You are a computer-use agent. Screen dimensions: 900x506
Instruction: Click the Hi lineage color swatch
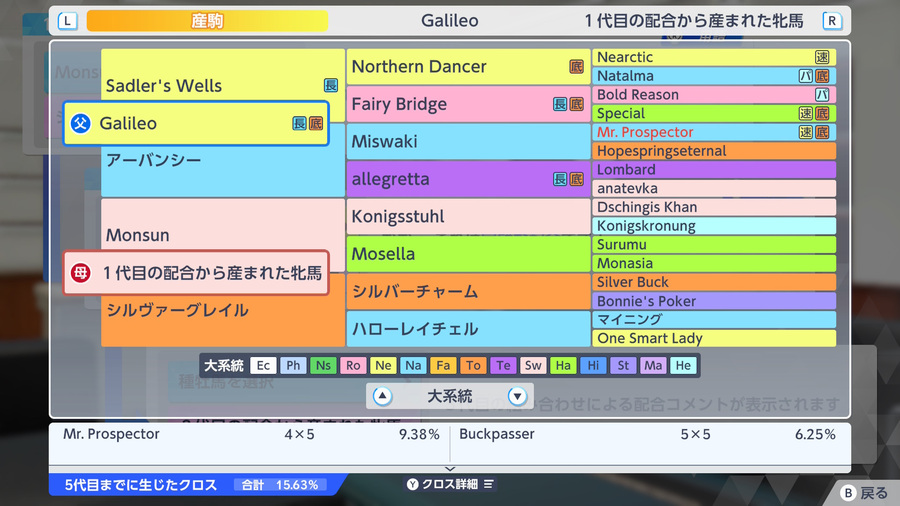coord(593,365)
